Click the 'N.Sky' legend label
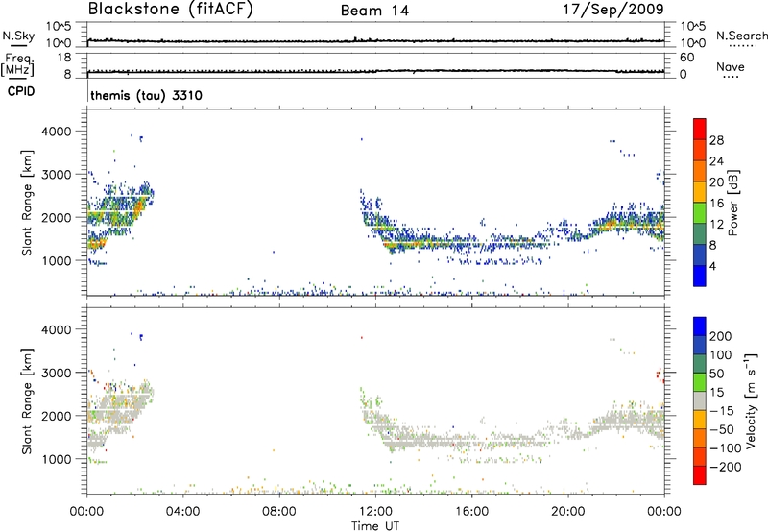Image resolution: width=768 pixels, height=532 pixels. [18, 36]
